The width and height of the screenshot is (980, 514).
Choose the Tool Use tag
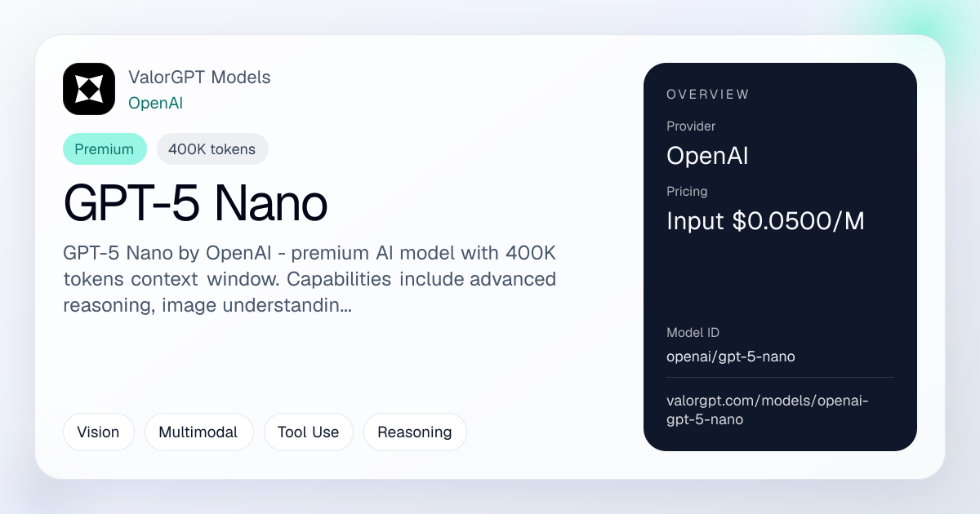[308, 432]
